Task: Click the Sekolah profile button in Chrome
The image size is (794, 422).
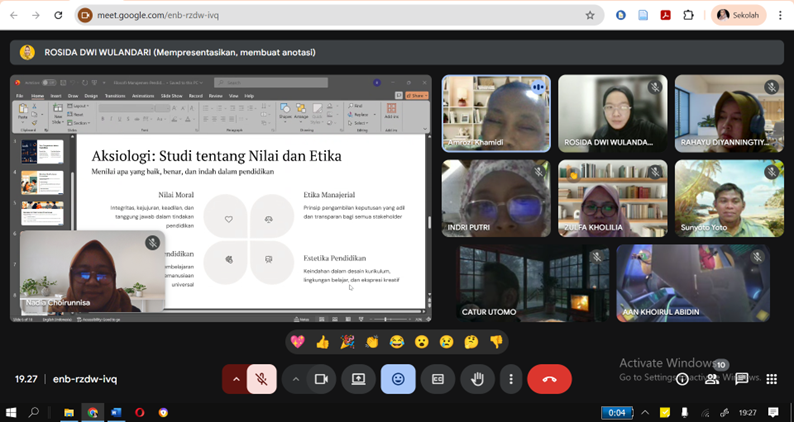Action: pos(738,15)
